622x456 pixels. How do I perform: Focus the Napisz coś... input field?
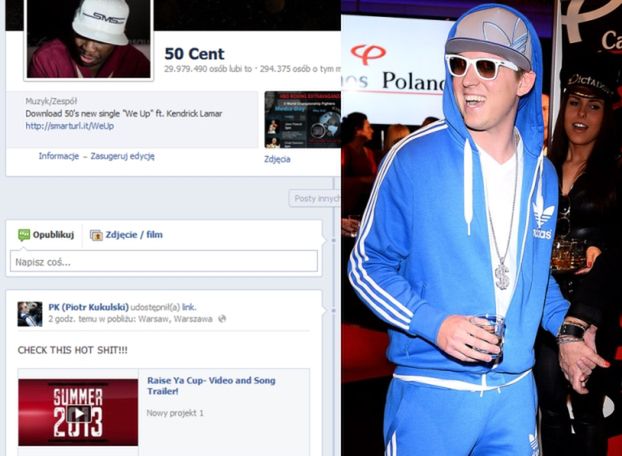164,262
